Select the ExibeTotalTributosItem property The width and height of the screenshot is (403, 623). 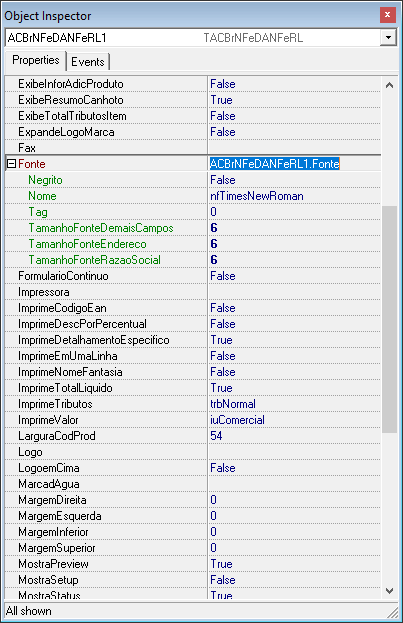point(72,116)
